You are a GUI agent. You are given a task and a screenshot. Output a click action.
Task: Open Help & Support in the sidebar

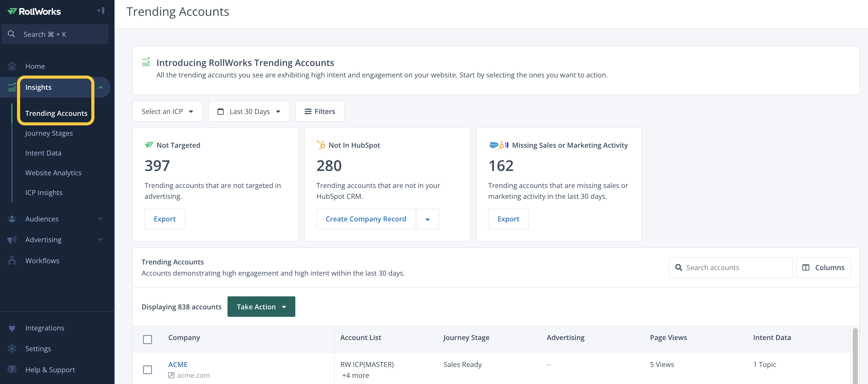(x=50, y=369)
